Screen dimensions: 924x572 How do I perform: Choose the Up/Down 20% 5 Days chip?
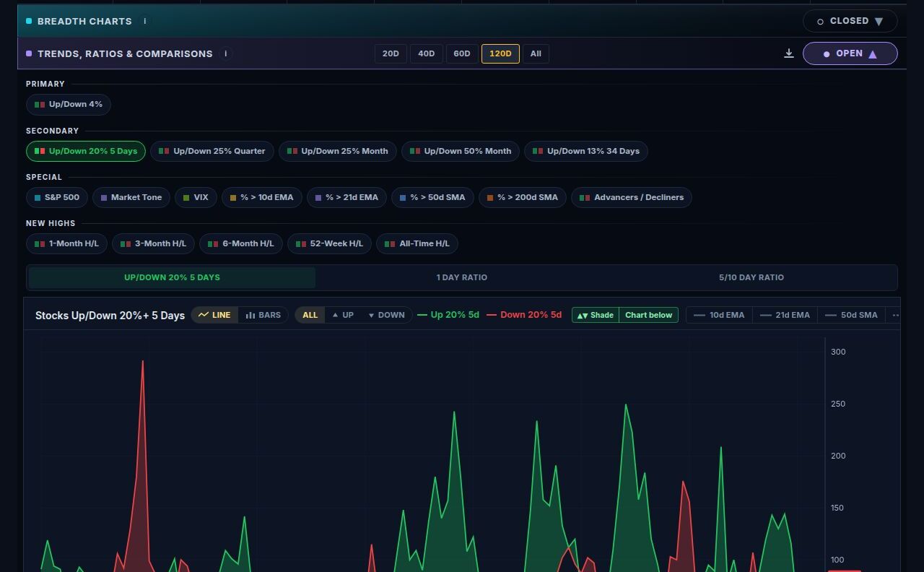86,151
